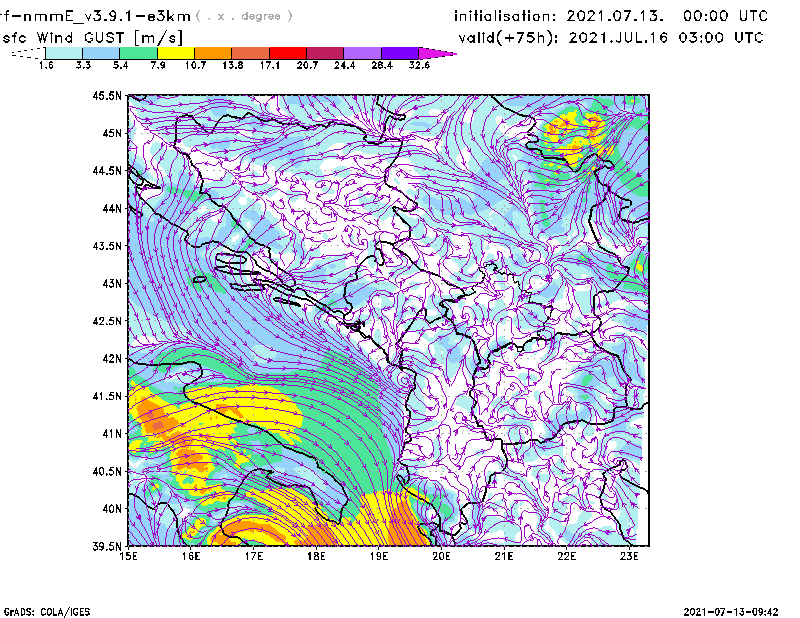Click the 15E longitude label

click(128, 556)
